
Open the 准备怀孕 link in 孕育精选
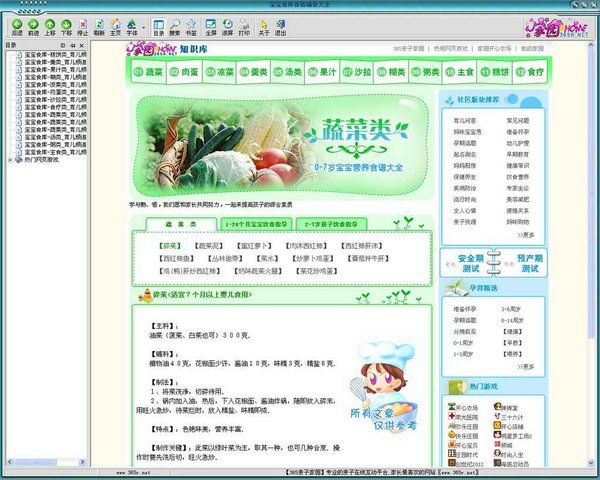(x=465, y=309)
